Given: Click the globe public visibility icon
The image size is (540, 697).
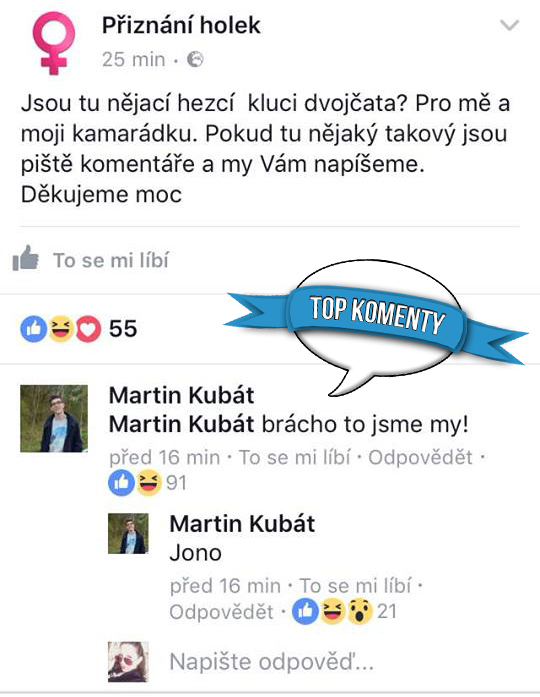Looking at the screenshot, I should tap(195, 59).
